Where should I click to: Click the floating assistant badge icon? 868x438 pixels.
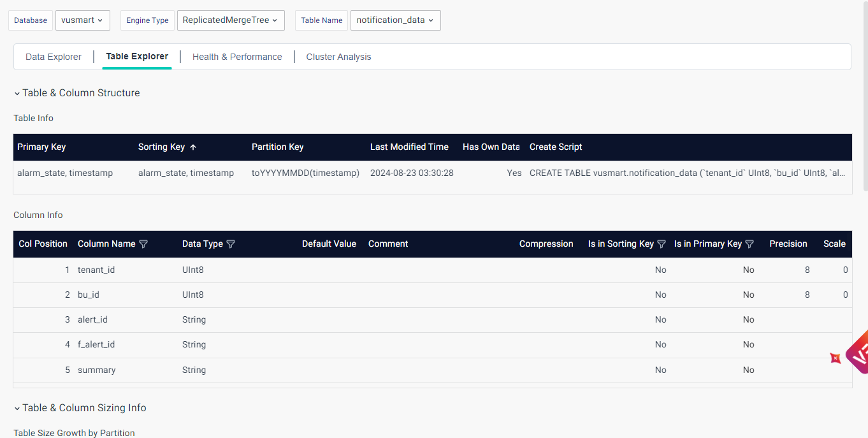[x=858, y=352]
